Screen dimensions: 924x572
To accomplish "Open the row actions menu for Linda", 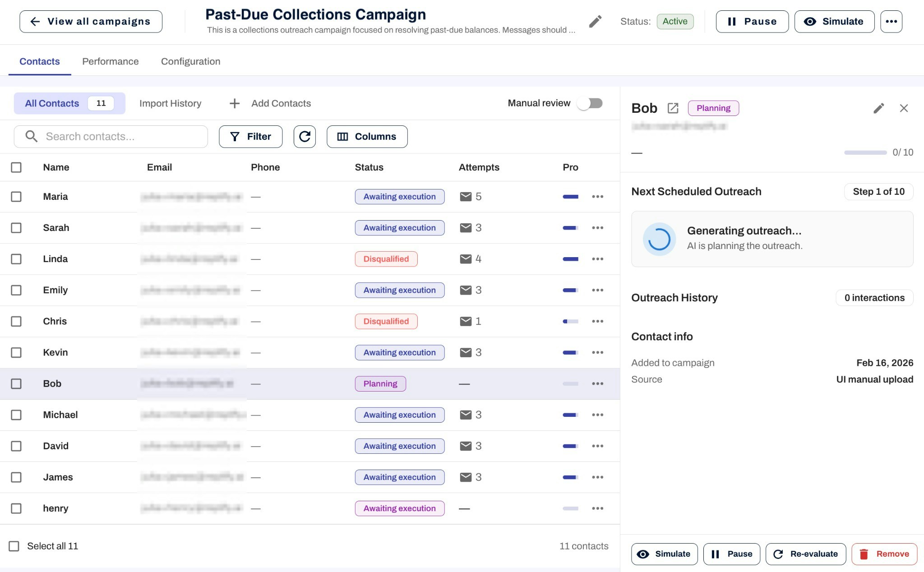I will (597, 259).
